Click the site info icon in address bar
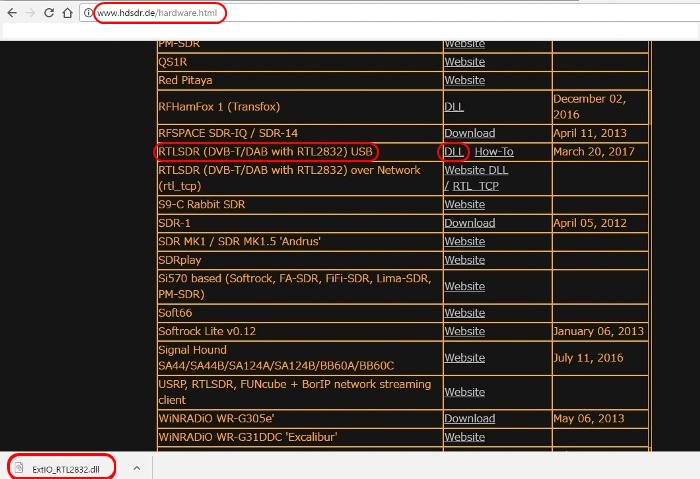700x479 pixels. 88,13
